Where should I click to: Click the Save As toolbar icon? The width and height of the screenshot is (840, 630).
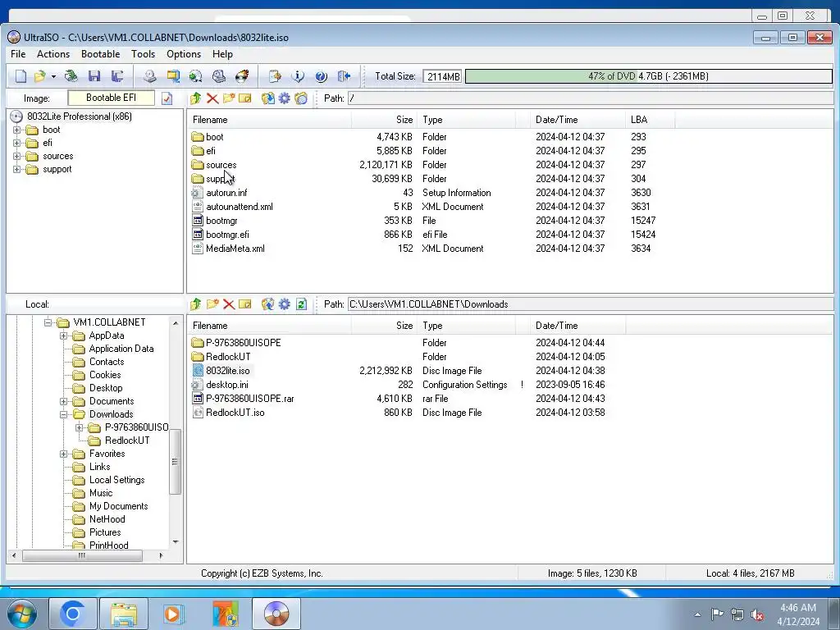(x=117, y=76)
